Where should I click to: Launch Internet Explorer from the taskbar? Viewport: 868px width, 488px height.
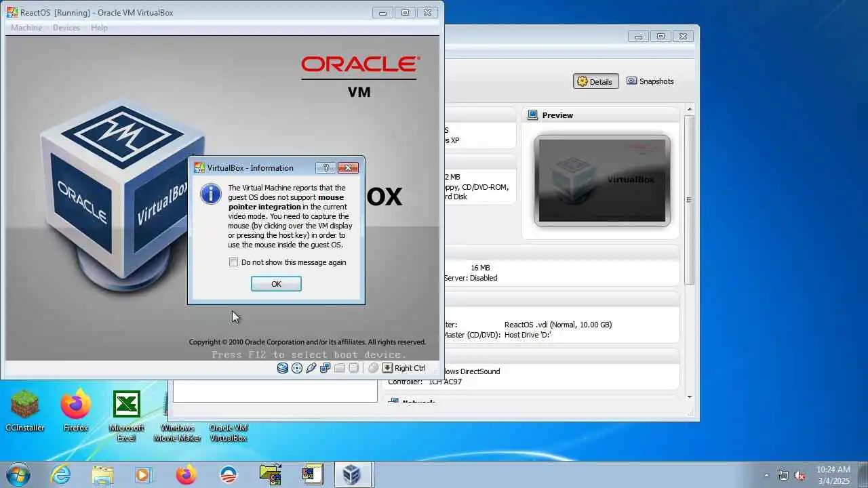click(x=60, y=474)
